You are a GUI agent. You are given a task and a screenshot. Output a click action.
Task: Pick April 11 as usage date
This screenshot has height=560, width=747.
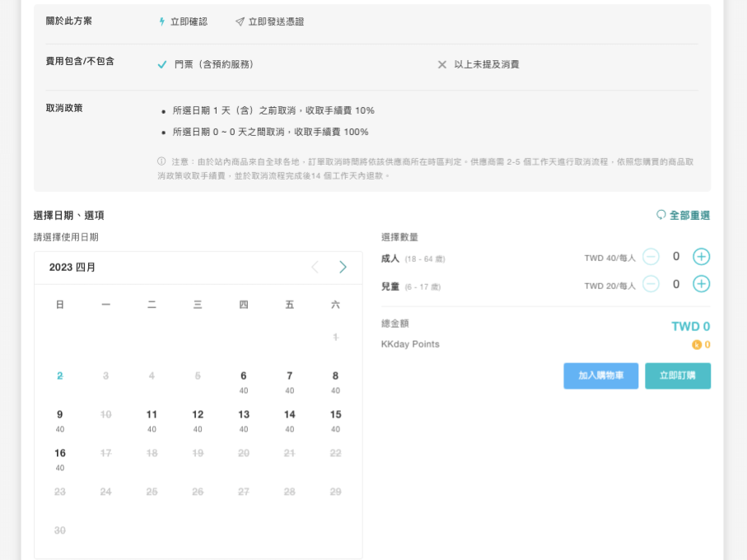[x=152, y=420]
